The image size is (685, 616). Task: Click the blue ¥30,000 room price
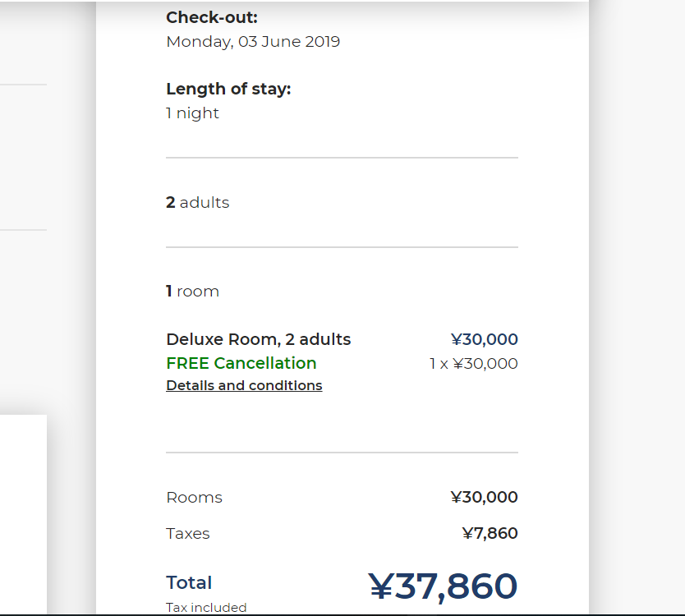[484, 339]
